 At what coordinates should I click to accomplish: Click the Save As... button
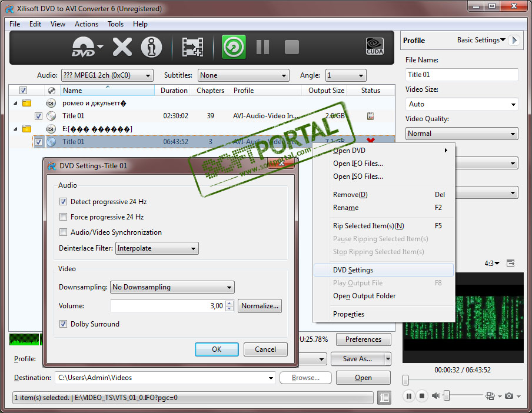358,359
